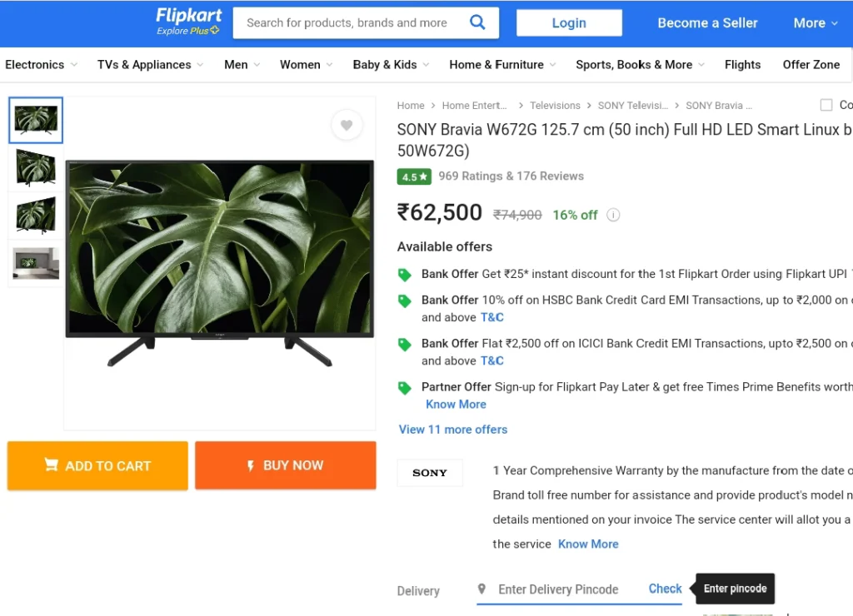Click the SONY brand logo
The height and width of the screenshot is (616, 853).
(430, 473)
